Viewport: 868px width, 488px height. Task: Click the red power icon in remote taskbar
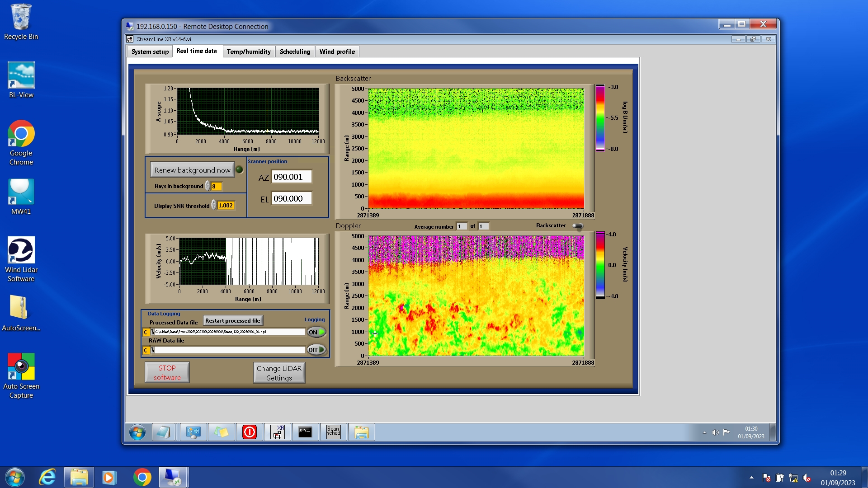pyautogui.click(x=249, y=432)
